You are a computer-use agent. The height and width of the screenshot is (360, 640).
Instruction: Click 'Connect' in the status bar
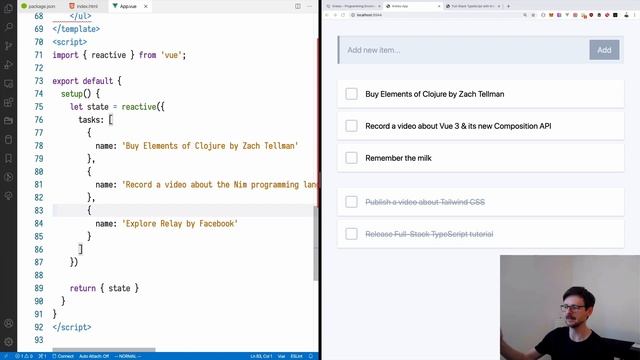click(x=63, y=356)
